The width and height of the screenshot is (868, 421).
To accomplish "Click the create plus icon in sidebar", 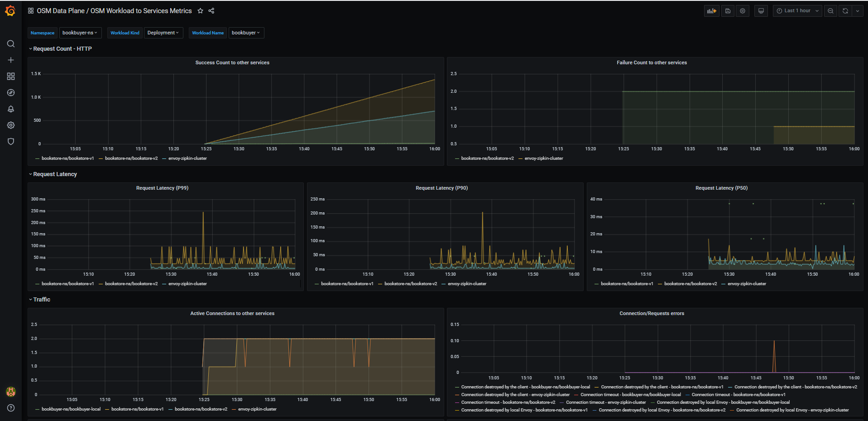I will 11,60.
